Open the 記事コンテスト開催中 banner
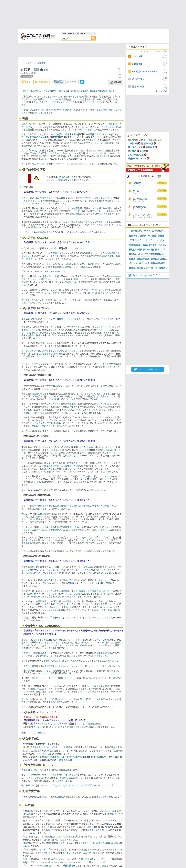Screen dimensions: 186x868 click(147, 168)
